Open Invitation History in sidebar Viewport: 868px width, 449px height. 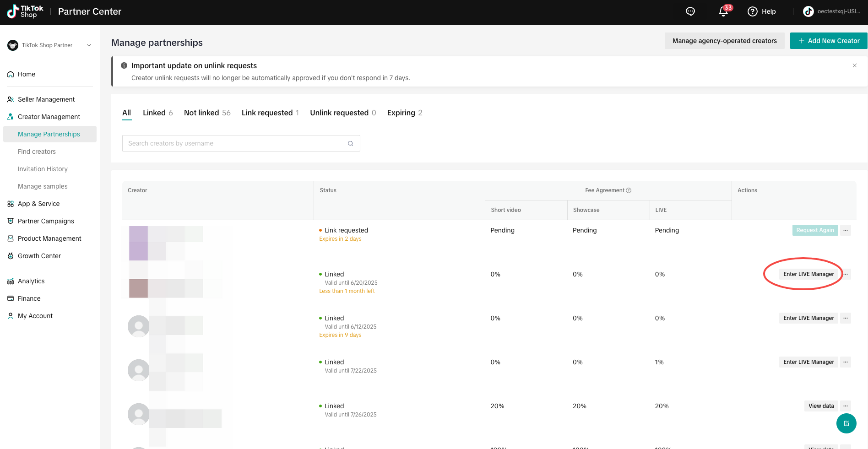click(43, 169)
